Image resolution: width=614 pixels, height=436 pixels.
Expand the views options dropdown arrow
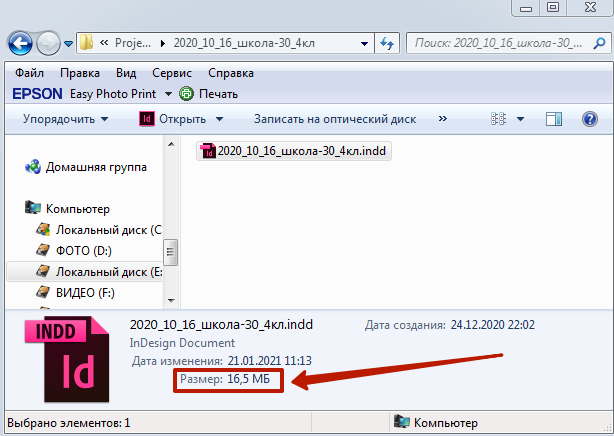[520, 119]
